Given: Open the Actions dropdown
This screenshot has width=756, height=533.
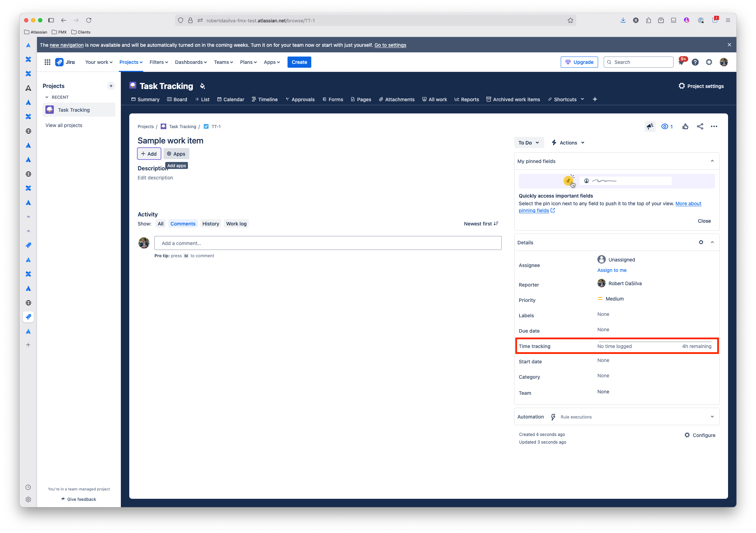Looking at the screenshot, I should tap(567, 142).
